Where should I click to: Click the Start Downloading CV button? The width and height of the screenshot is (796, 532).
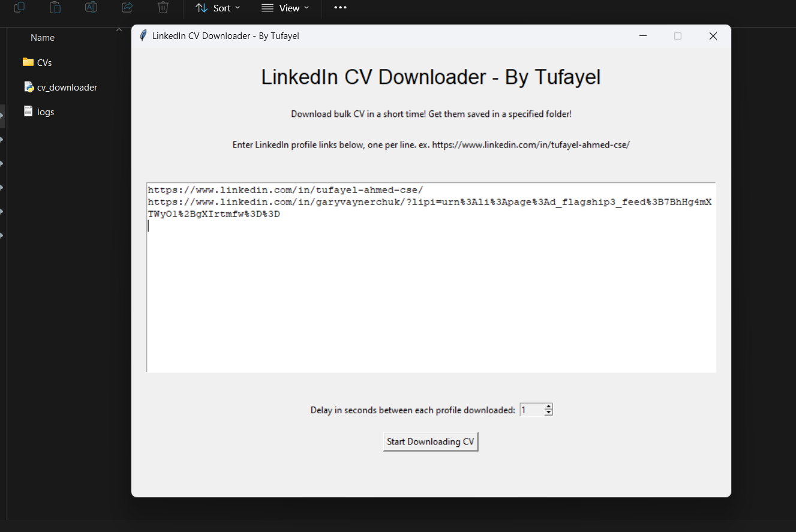(x=431, y=442)
